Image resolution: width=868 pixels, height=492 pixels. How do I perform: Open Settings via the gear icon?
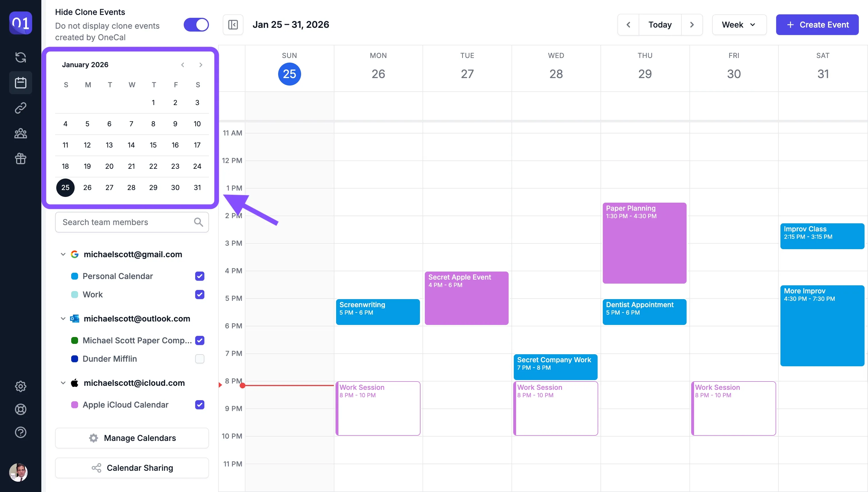[21, 386]
